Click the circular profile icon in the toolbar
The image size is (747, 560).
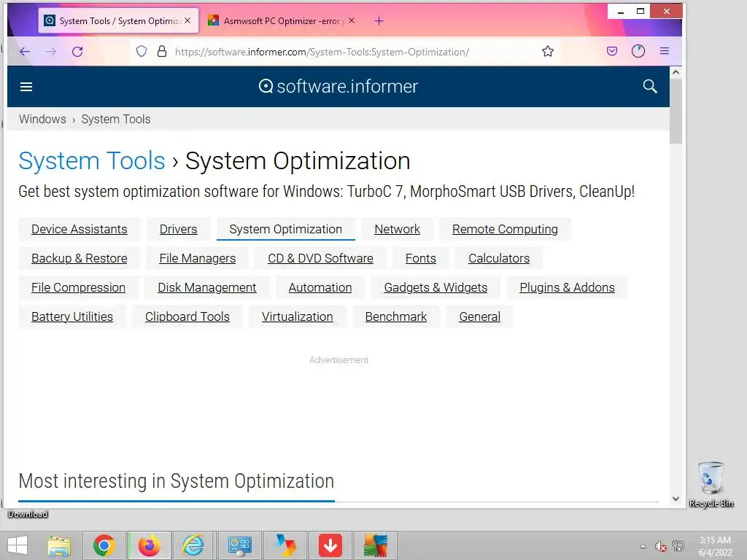(x=638, y=52)
